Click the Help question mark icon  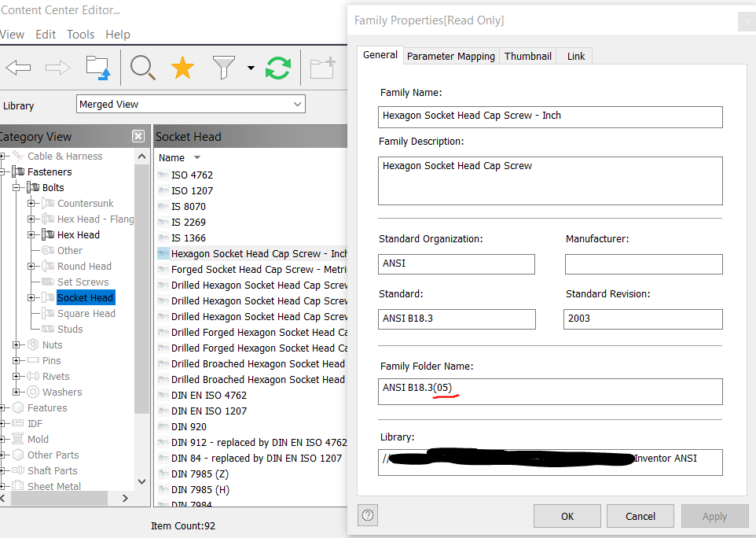366,515
